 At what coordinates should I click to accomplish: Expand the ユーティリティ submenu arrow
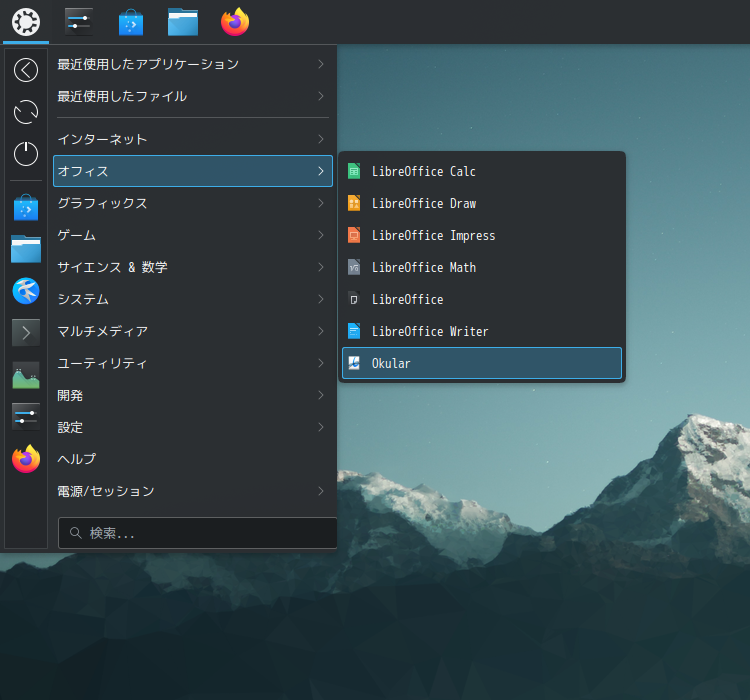(x=321, y=363)
